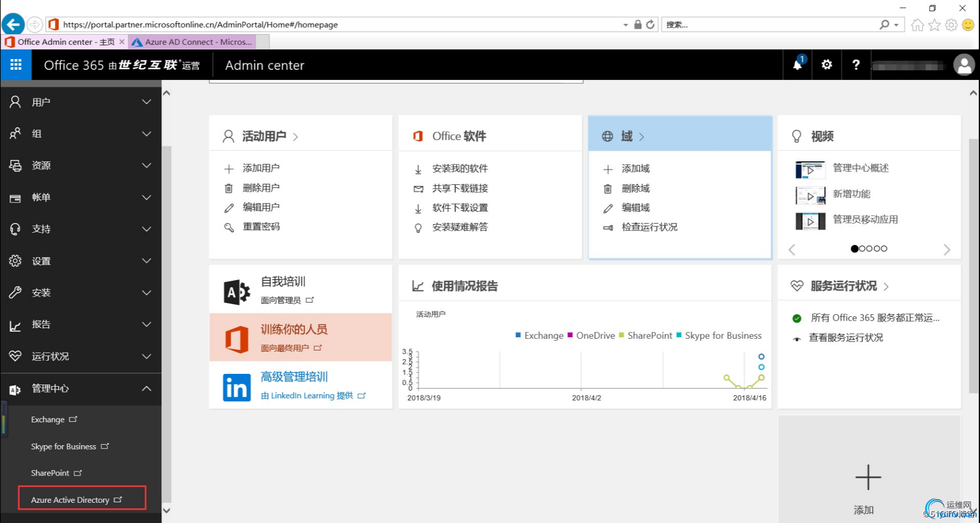The width and height of the screenshot is (980, 523).
Task: Select first video carousel dot
Action: 854,249
